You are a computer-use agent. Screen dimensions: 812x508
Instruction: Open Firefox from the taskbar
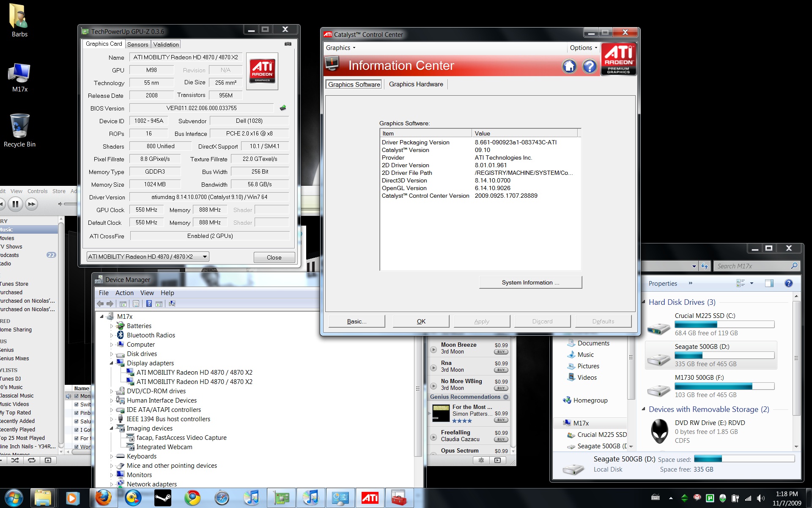coord(103,498)
